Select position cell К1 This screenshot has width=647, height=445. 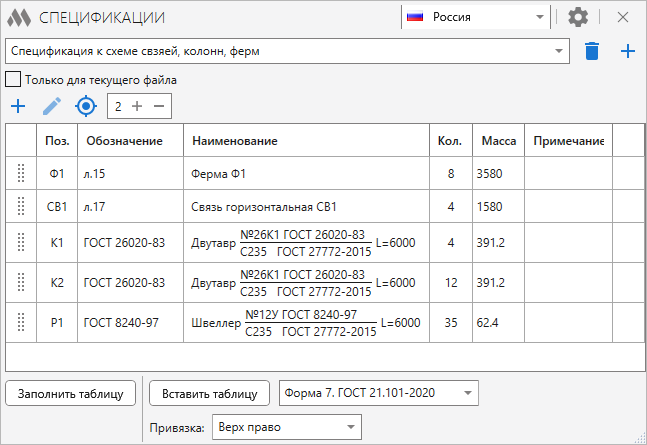tap(57, 243)
